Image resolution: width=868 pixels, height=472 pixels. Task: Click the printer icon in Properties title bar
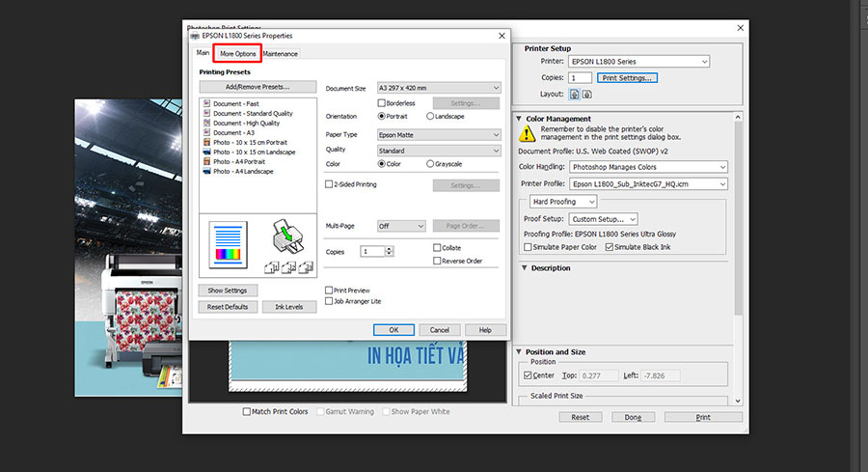(195, 36)
